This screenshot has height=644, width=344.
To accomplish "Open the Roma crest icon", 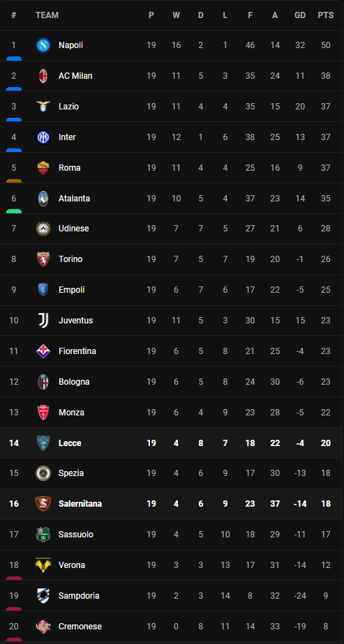I will coord(43,167).
